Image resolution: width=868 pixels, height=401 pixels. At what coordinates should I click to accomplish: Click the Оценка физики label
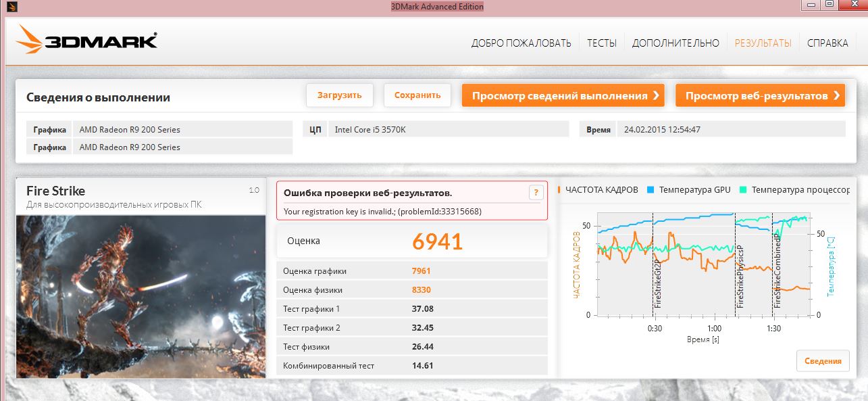tap(312, 290)
